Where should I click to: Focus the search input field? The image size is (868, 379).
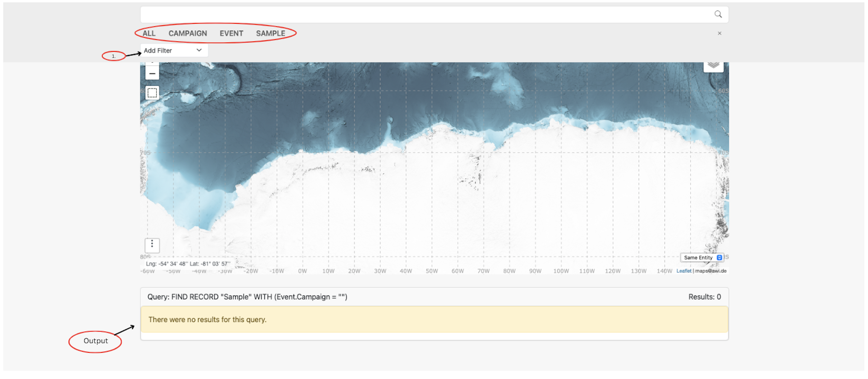point(424,15)
